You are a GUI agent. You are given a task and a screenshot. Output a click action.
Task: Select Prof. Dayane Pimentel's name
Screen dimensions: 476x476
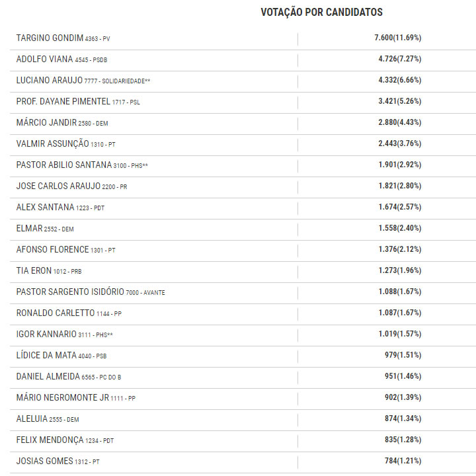pos(63,101)
